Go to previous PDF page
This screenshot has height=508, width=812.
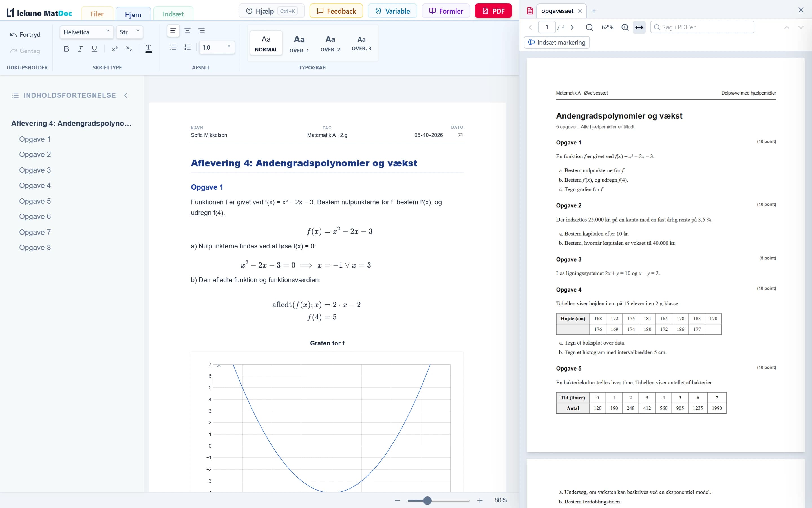[531, 27]
